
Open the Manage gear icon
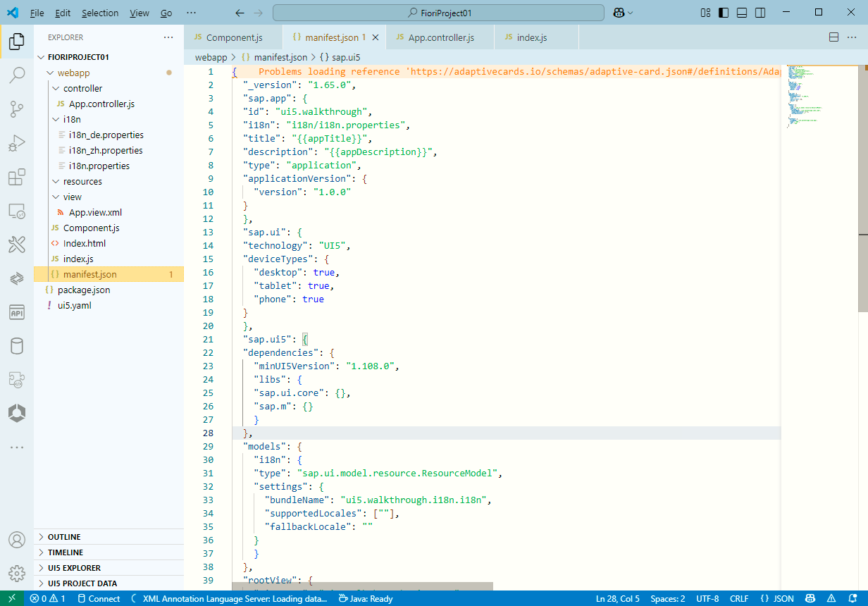pos(17,573)
